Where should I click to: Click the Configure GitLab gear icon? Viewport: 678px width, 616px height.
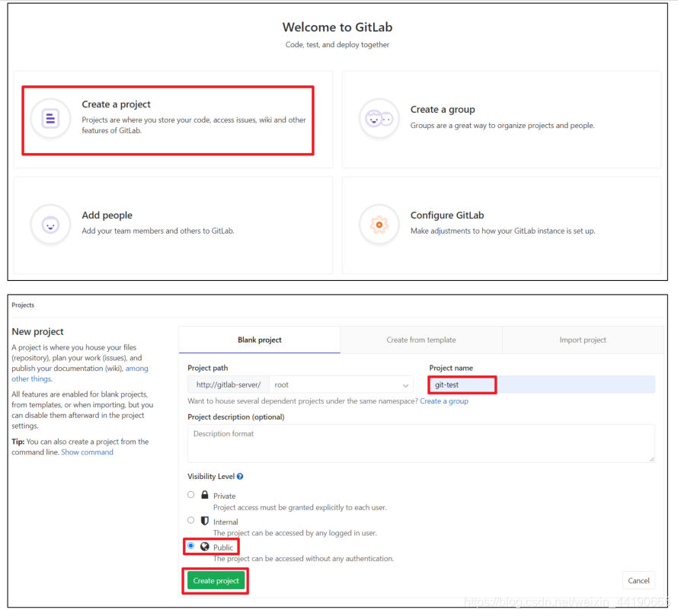pyautogui.click(x=379, y=225)
